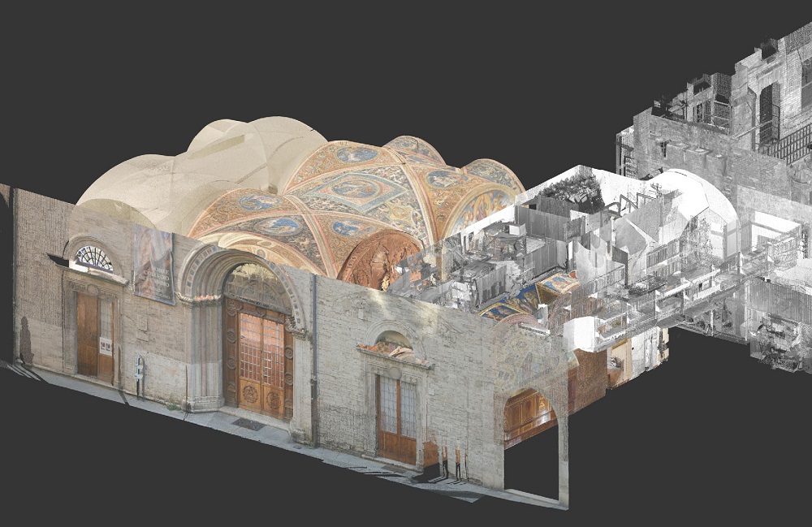Click the dark floor grate before central portal
Viewport: 812px width, 527px height.
[x=248, y=424]
